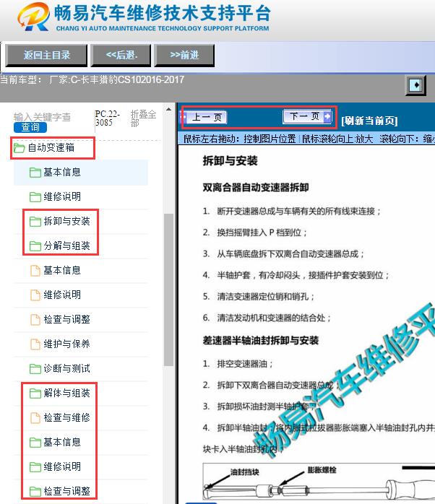This screenshot has height=504, width=435.
Task: Click the folder icon beside 拆卸与安装
Action: point(35,221)
